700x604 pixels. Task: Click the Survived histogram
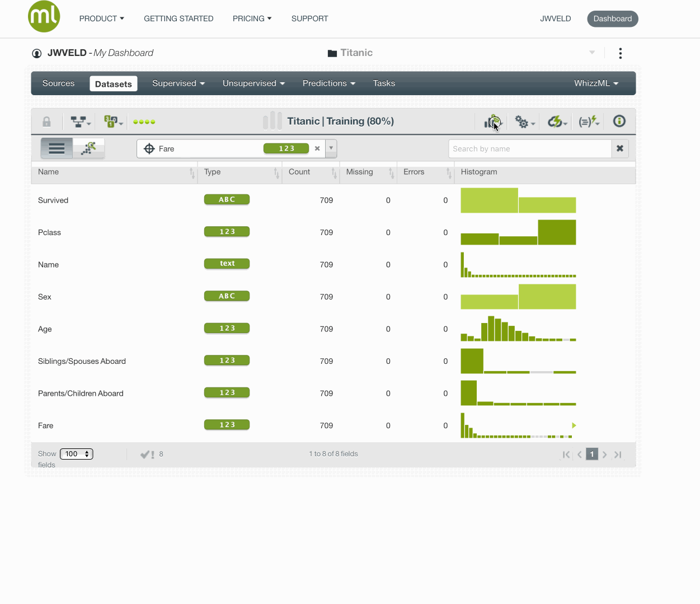(518, 200)
